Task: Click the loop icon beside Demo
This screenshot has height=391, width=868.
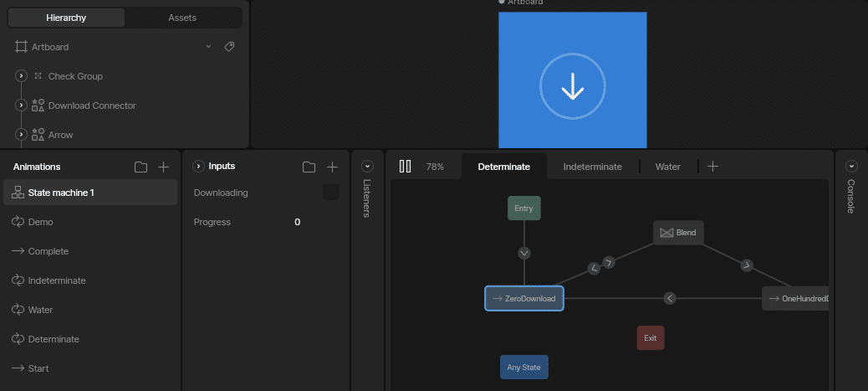Action: [x=18, y=222]
